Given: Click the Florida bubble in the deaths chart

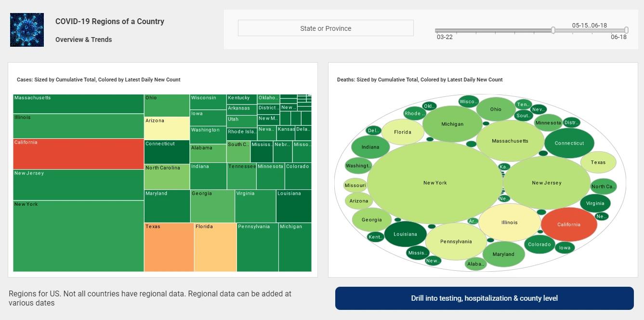Looking at the screenshot, I should click(x=403, y=131).
